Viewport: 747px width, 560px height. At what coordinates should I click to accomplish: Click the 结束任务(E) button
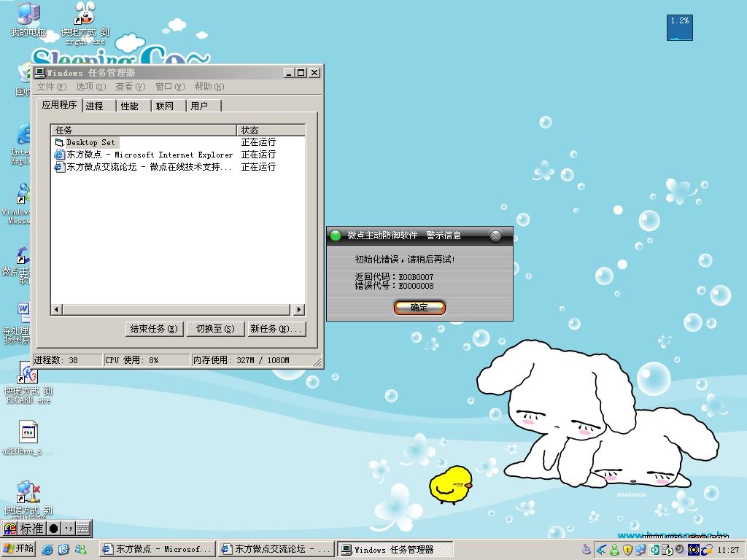(x=155, y=329)
